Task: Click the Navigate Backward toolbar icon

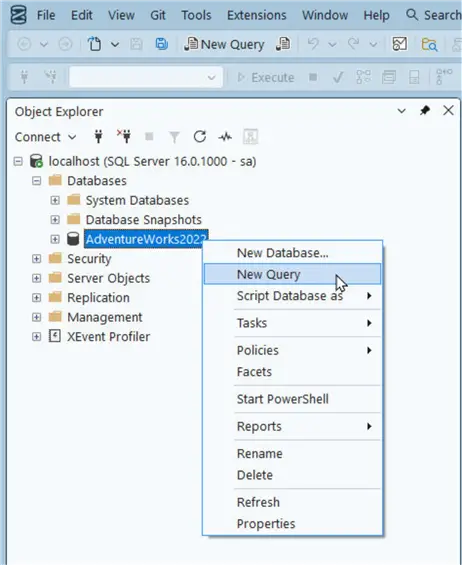Action: pos(24,44)
